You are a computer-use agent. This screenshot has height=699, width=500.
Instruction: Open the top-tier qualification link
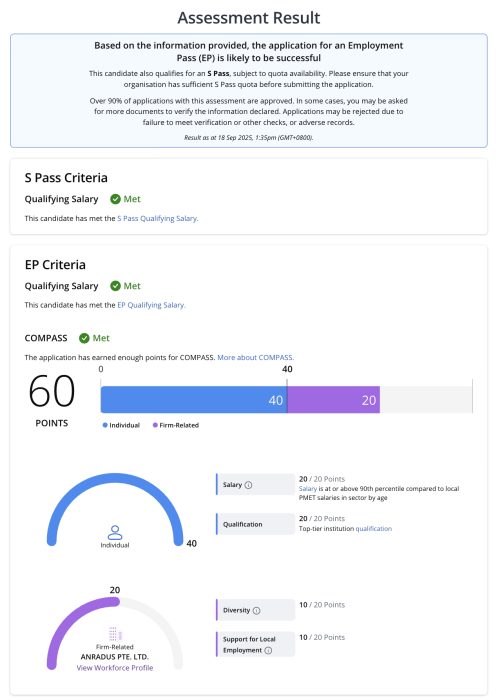(x=373, y=529)
